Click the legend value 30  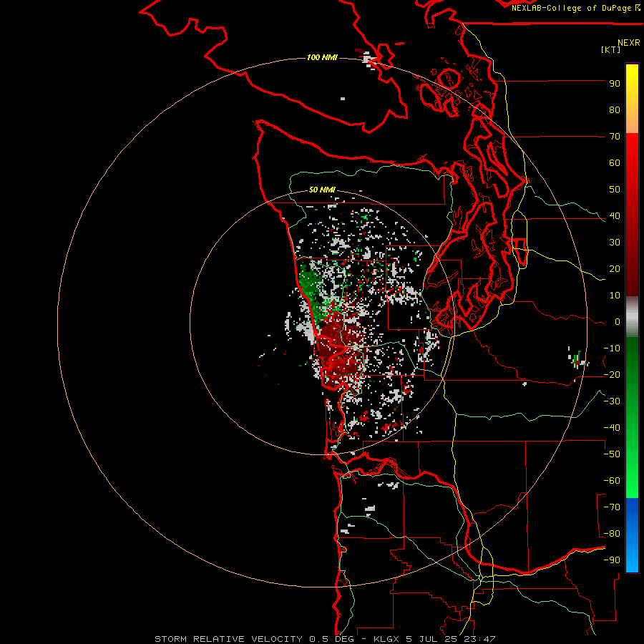pyautogui.click(x=615, y=243)
